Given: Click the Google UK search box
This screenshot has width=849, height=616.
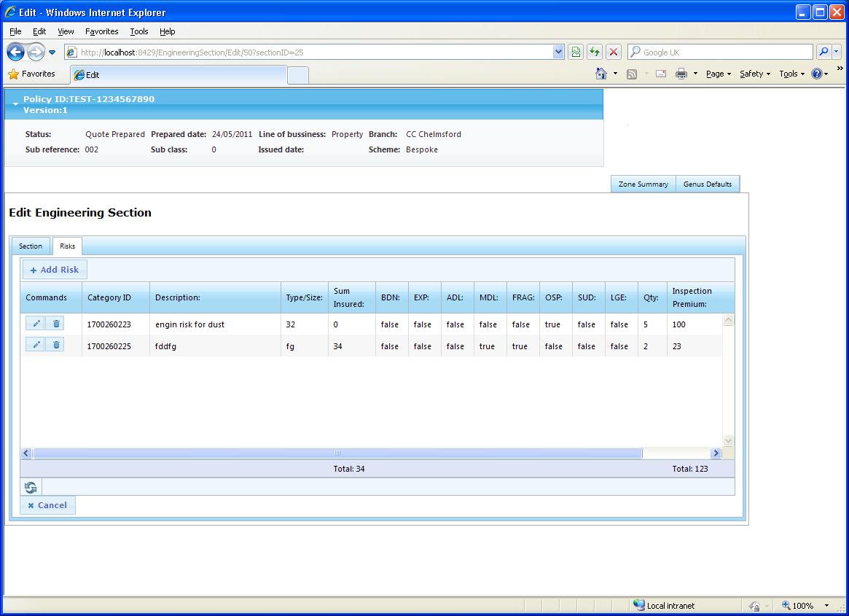Looking at the screenshot, I should (x=720, y=52).
